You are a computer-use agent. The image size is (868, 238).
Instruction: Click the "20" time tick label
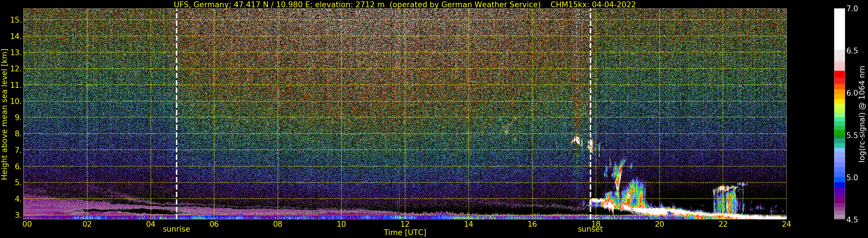tap(659, 224)
